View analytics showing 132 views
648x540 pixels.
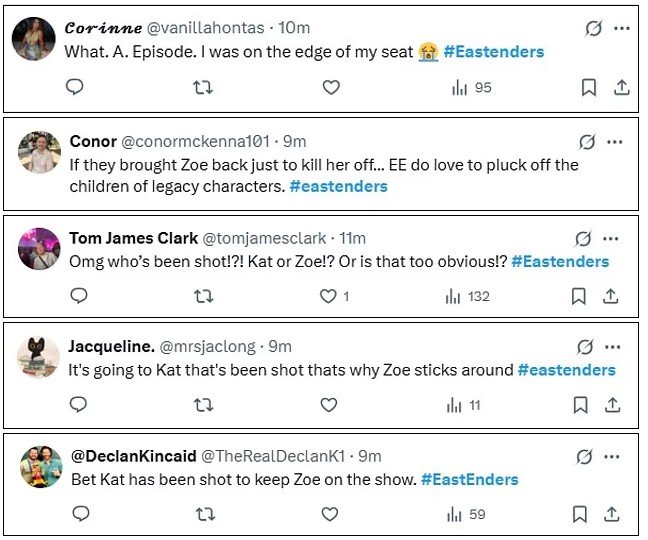click(x=469, y=296)
